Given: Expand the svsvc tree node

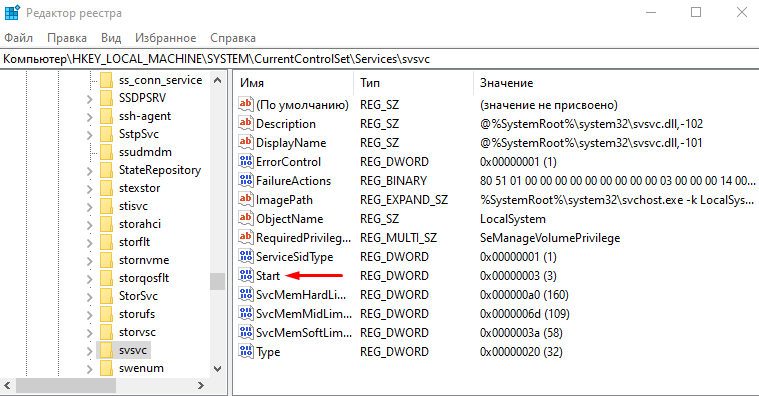Looking at the screenshot, I should 90,351.
